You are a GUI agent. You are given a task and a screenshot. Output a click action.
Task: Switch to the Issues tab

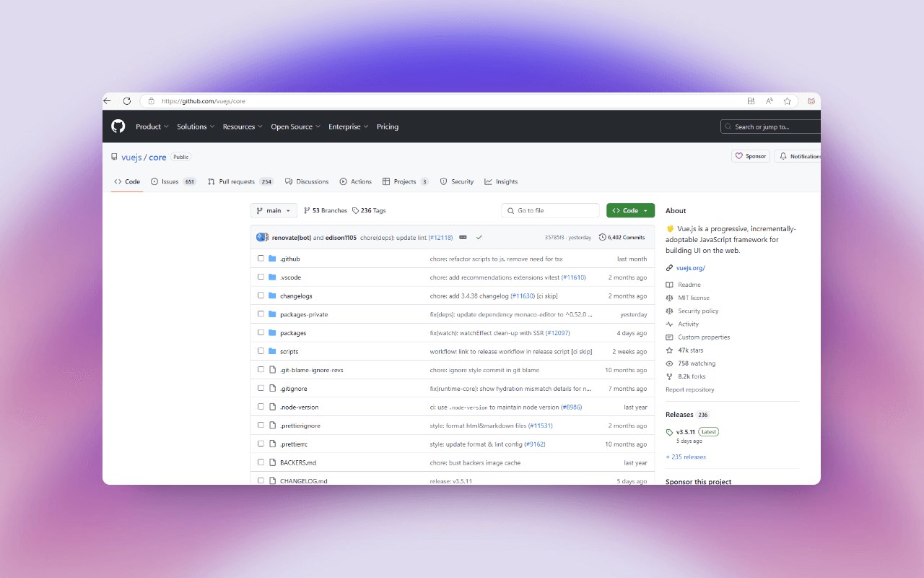tap(174, 181)
